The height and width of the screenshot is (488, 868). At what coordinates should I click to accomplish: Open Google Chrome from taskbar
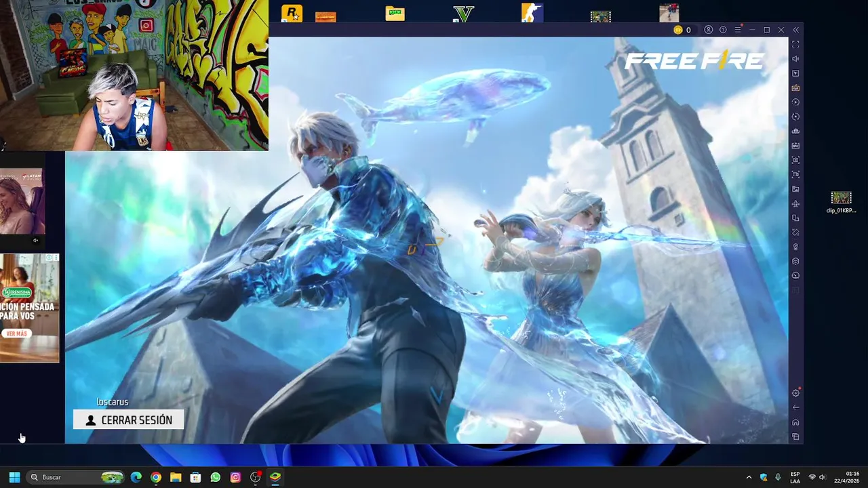pyautogui.click(x=156, y=477)
